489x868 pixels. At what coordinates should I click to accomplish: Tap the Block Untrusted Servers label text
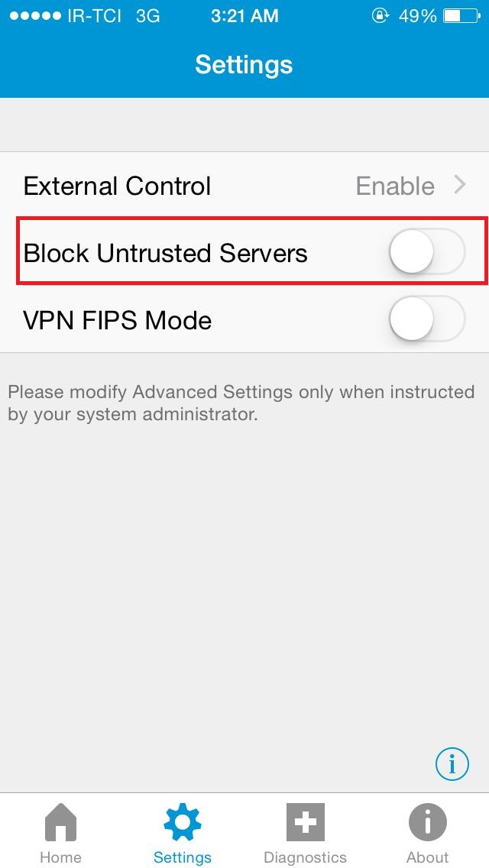click(165, 253)
